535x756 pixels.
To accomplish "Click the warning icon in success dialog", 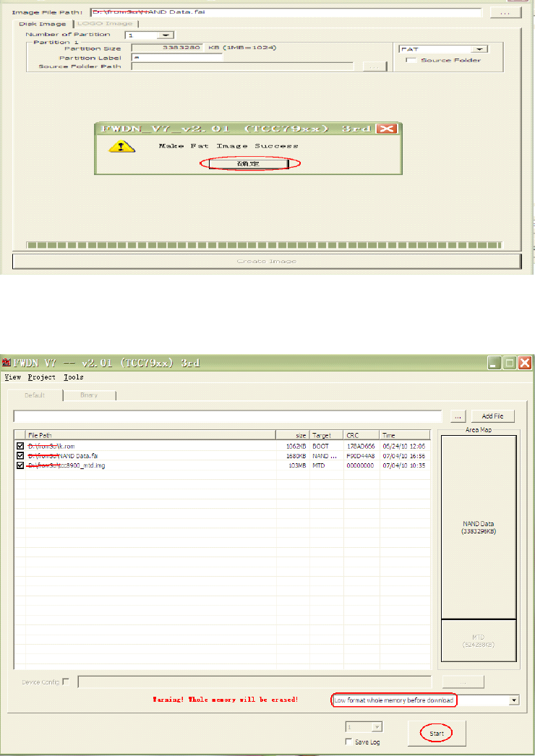I will click(x=121, y=147).
